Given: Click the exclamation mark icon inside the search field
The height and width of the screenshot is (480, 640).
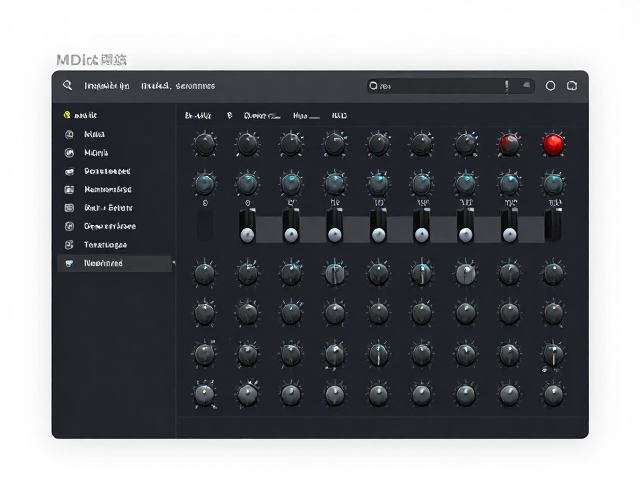Looking at the screenshot, I should [507, 86].
